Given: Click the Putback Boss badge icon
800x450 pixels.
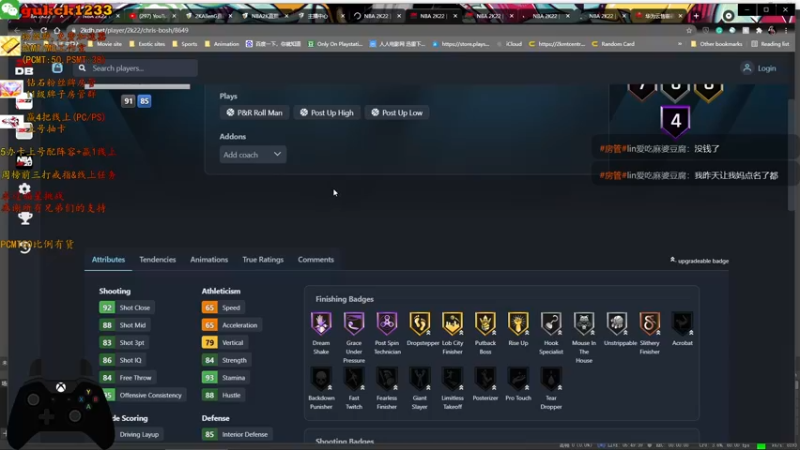Looking at the screenshot, I should pos(485,323).
